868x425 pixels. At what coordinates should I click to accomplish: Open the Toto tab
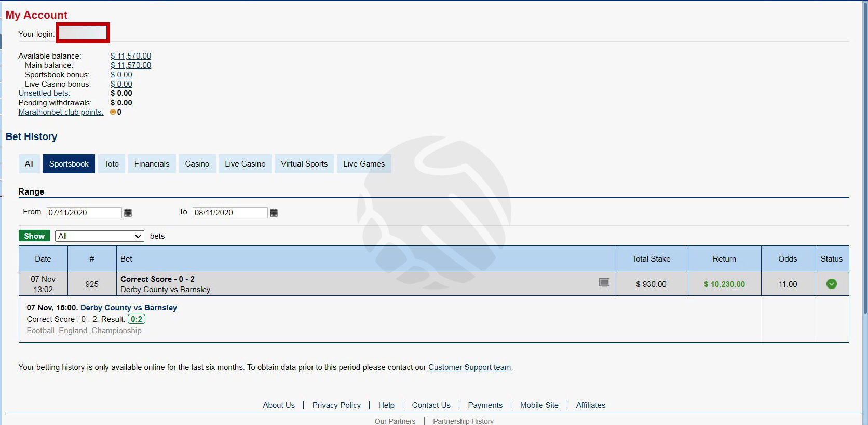[112, 164]
